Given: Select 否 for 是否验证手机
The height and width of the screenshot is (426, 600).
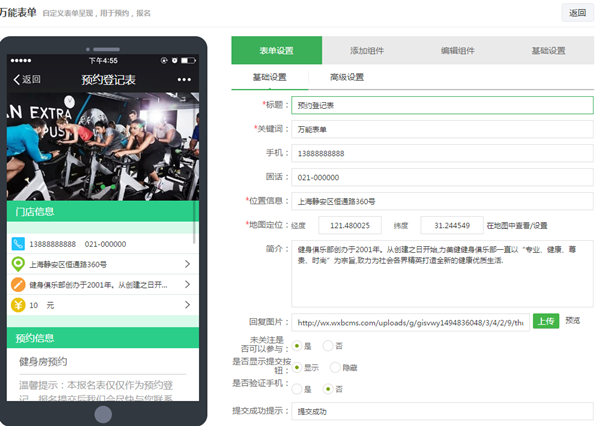Looking at the screenshot, I should point(328,389).
